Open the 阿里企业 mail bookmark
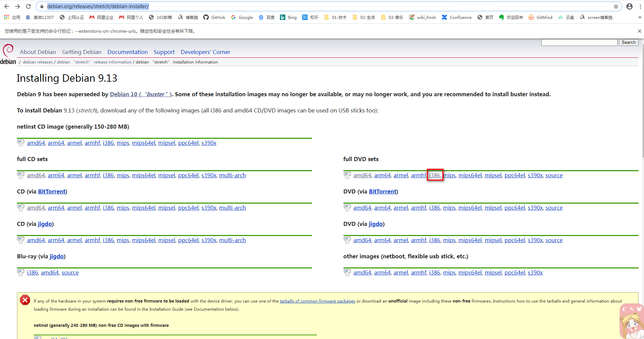Image resolution: width=644 pixels, height=339 pixels. [101, 17]
